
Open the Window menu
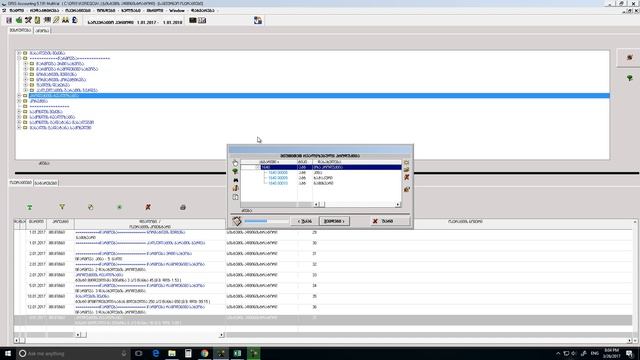[177, 10]
